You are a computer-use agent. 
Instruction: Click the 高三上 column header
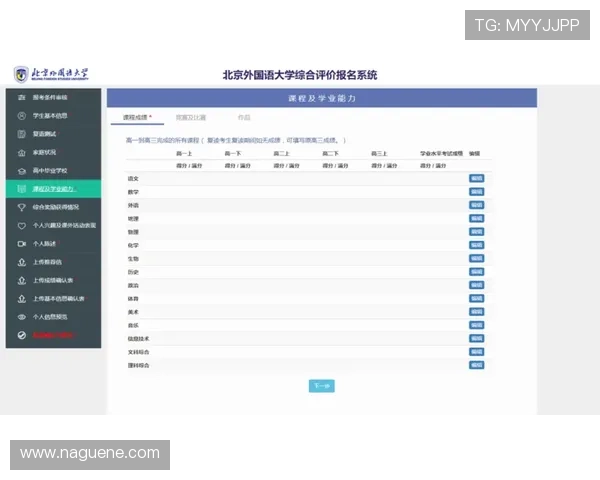coord(379,153)
